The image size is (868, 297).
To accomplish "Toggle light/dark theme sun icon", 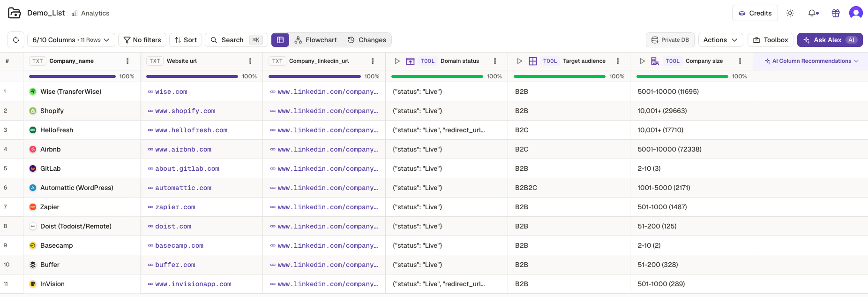I will [x=790, y=13].
